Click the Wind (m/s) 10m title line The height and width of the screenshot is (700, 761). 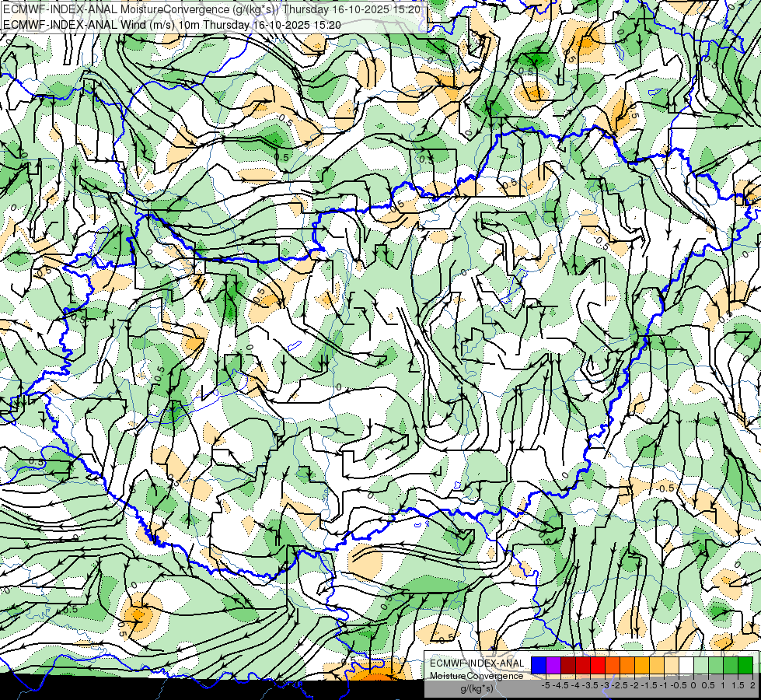pos(172,25)
